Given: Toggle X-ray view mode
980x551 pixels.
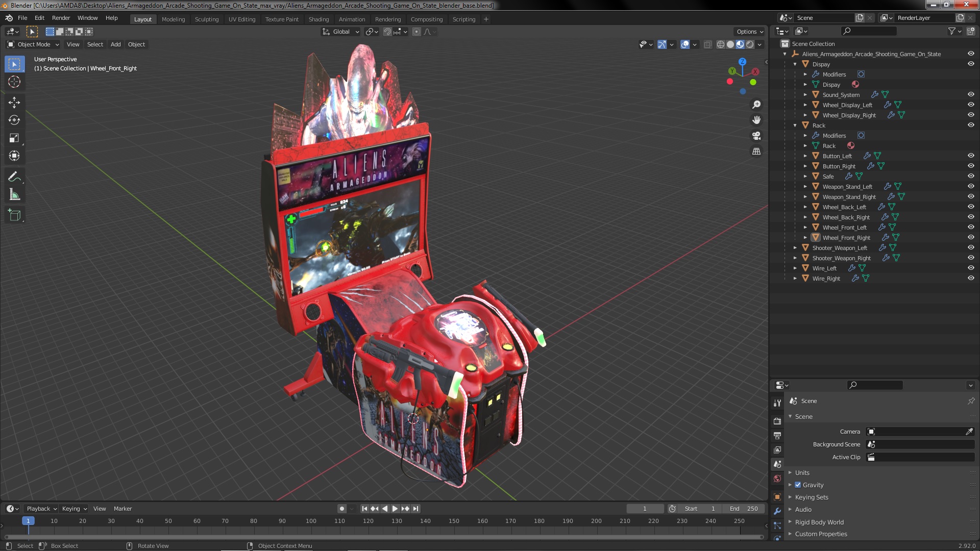Looking at the screenshot, I should (707, 44).
